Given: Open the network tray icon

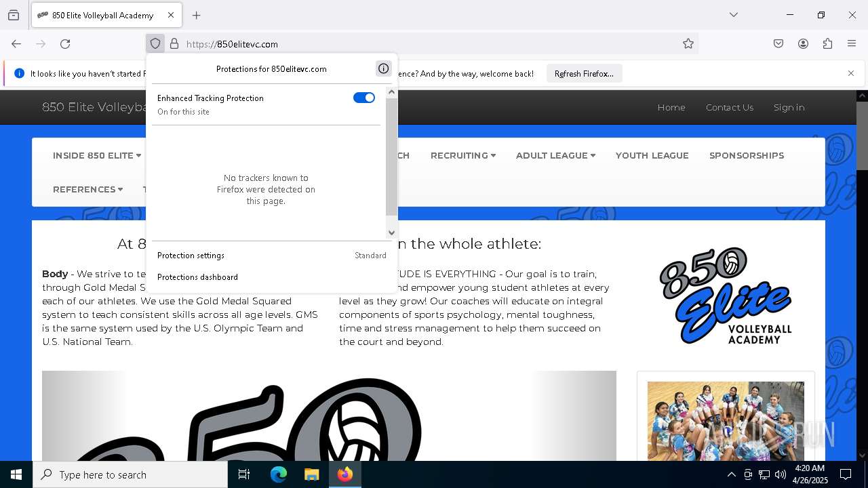Looking at the screenshot, I should pos(764,474).
